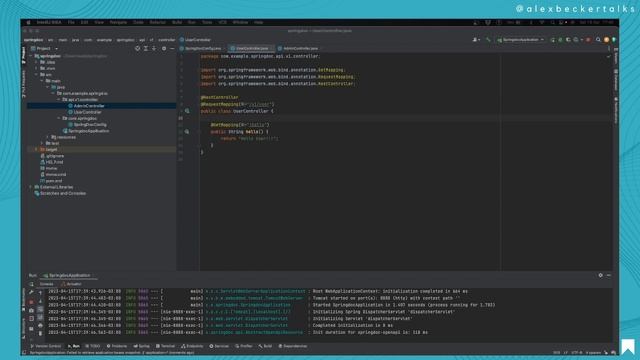Image resolution: width=640 pixels, height=360 pixels.
Task: Open the Run panel gear settings
Action: pos(600,276)
